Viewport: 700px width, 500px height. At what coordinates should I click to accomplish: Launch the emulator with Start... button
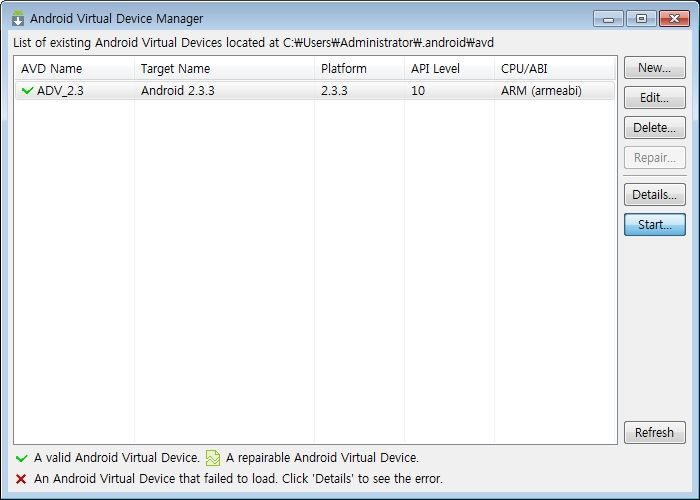pyautogui.click(x=654, y=224)
